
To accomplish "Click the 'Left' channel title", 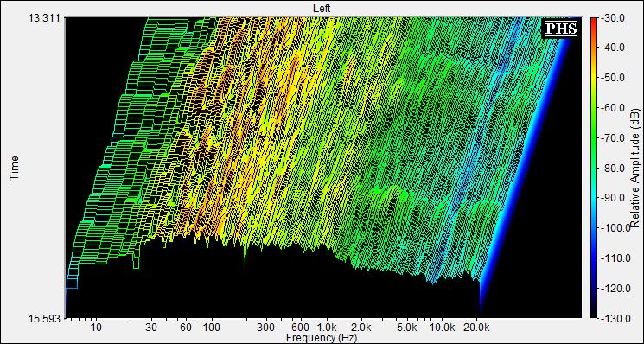I will [x=322, y=8].
